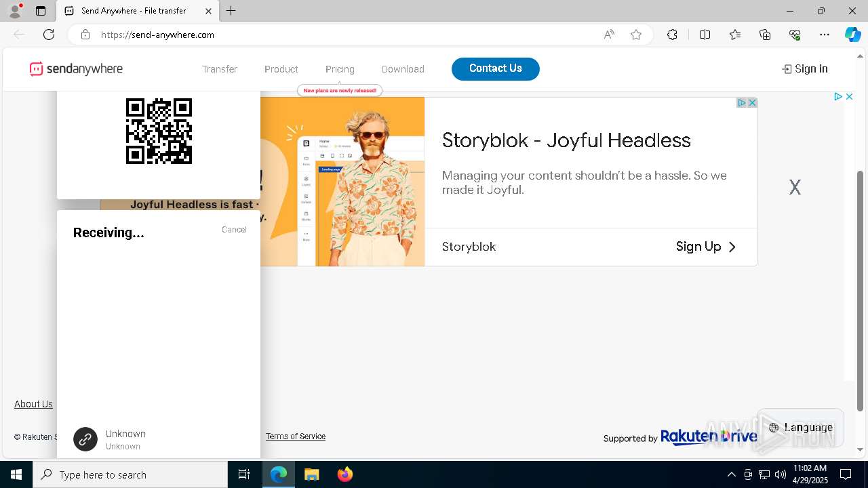Open browser Collections
This screenshot has height=488, width=868.
tap(765, 35)
